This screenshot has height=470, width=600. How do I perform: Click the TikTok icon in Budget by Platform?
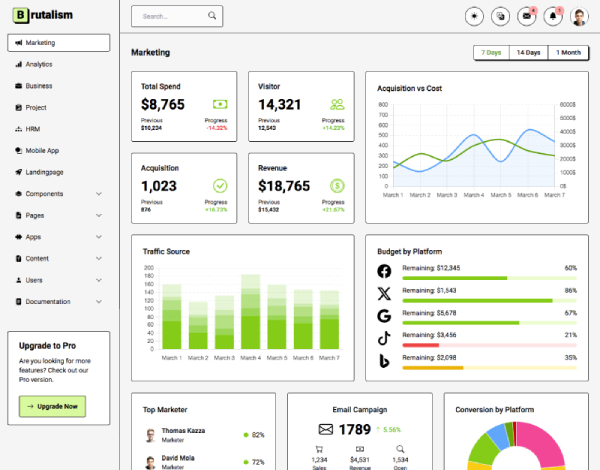pos(384,338)
